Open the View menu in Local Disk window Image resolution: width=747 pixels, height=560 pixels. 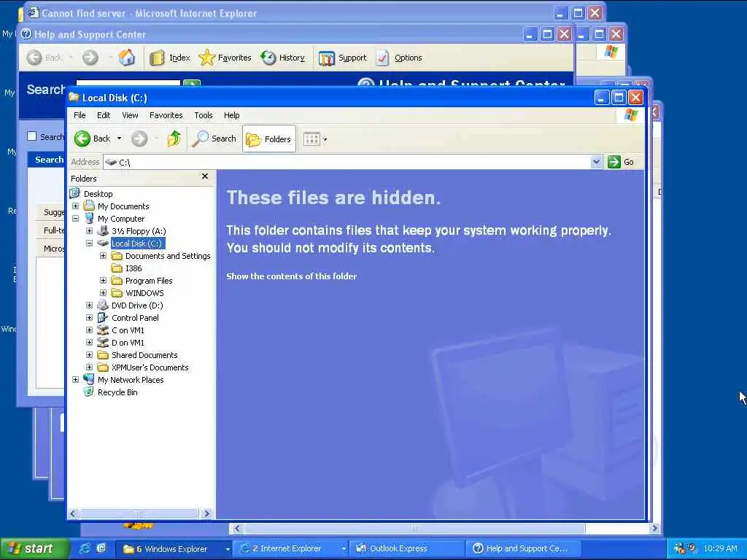[x=130, y=115]
